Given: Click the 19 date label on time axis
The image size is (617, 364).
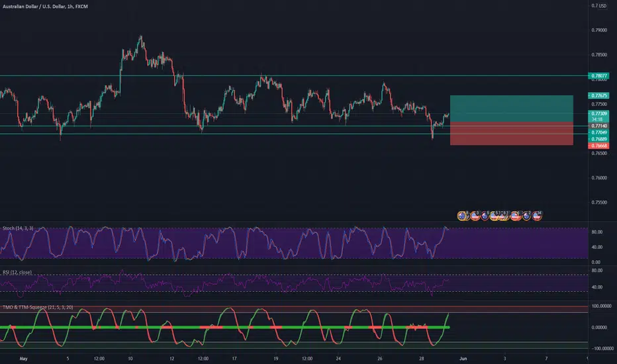Looking at the screenshot, I should tap(276, 359).
